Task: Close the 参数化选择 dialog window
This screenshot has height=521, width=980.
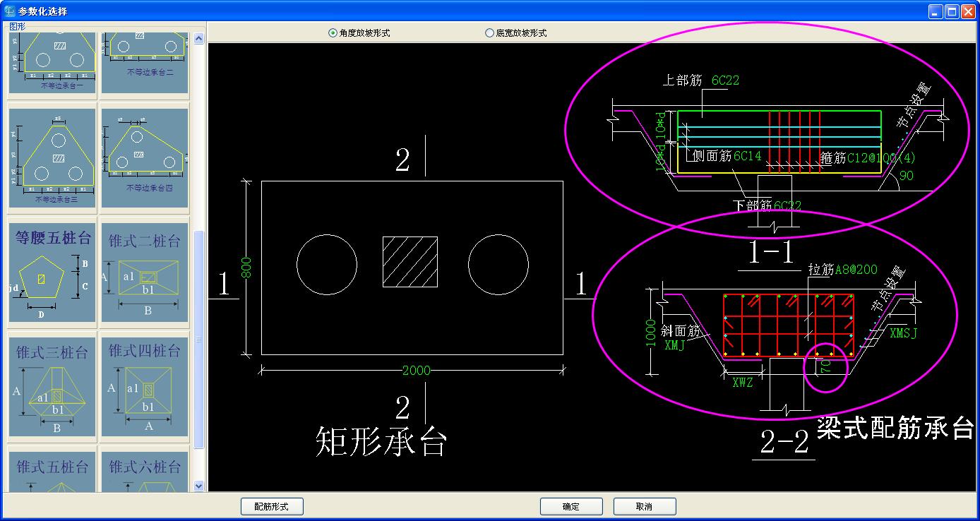Action: point(967,11)
